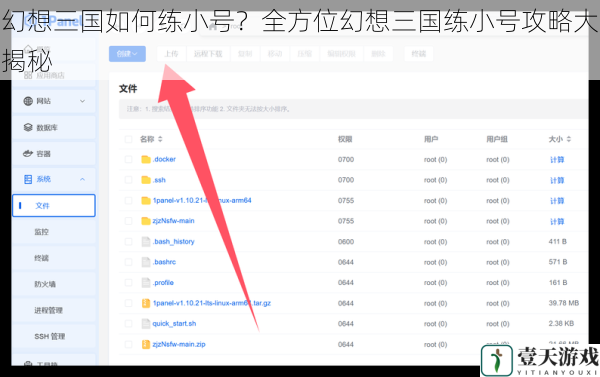Click the 复制 toolbar button
This screenshot has width=600, height=377.
pos(245,54)
